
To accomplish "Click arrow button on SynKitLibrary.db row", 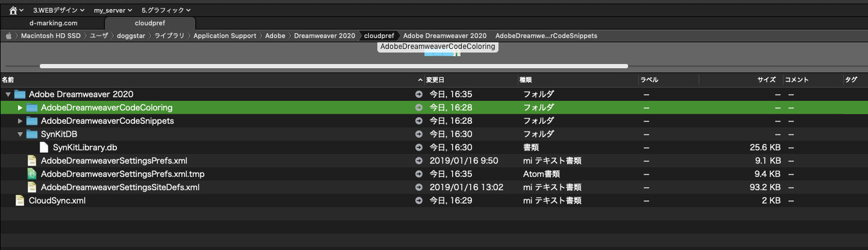I will click(419, 147).
